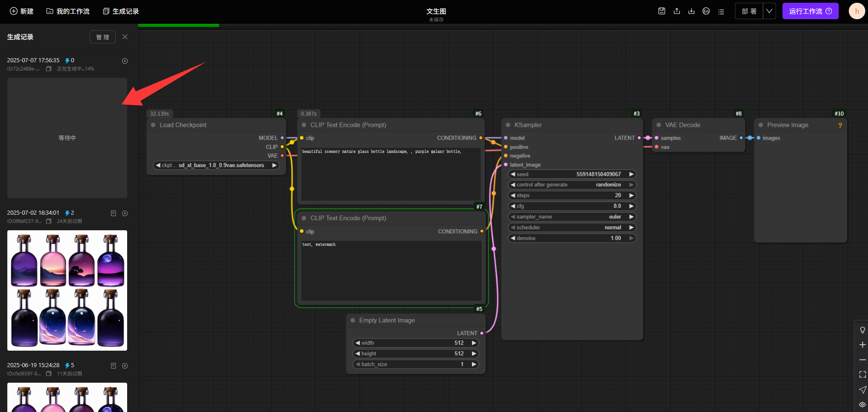Open 生成记录 in the top menu
868x412 pixels.
(x=121, y=11)
